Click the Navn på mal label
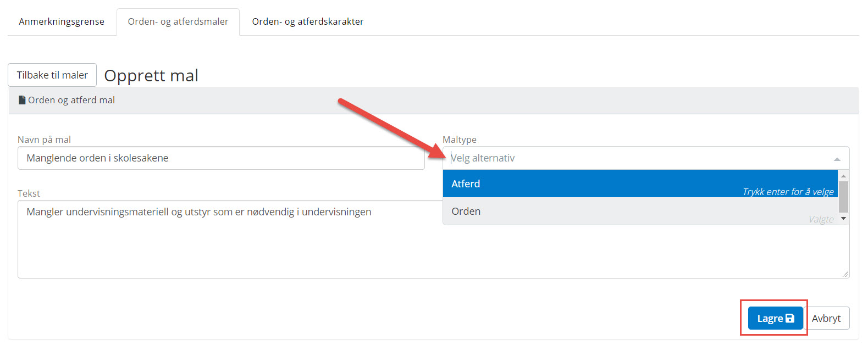This screenshot has width=868, height=345. (44, 140)
